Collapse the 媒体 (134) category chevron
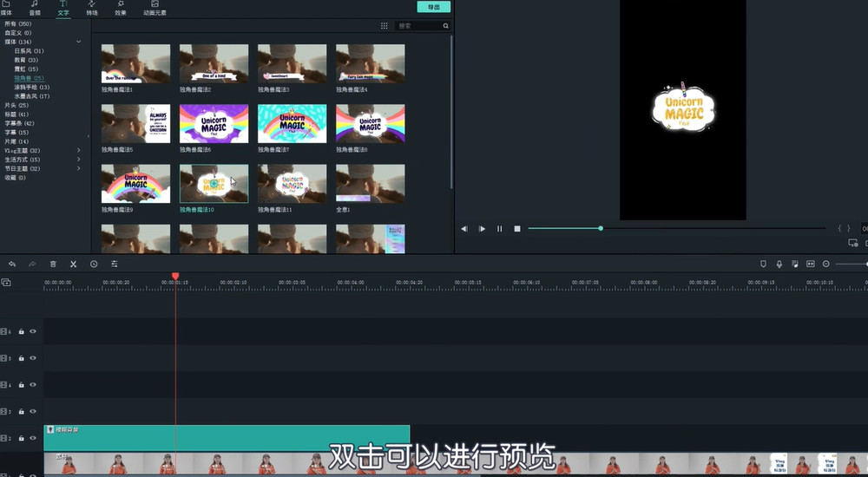868x477 pixels. [79, 42]
